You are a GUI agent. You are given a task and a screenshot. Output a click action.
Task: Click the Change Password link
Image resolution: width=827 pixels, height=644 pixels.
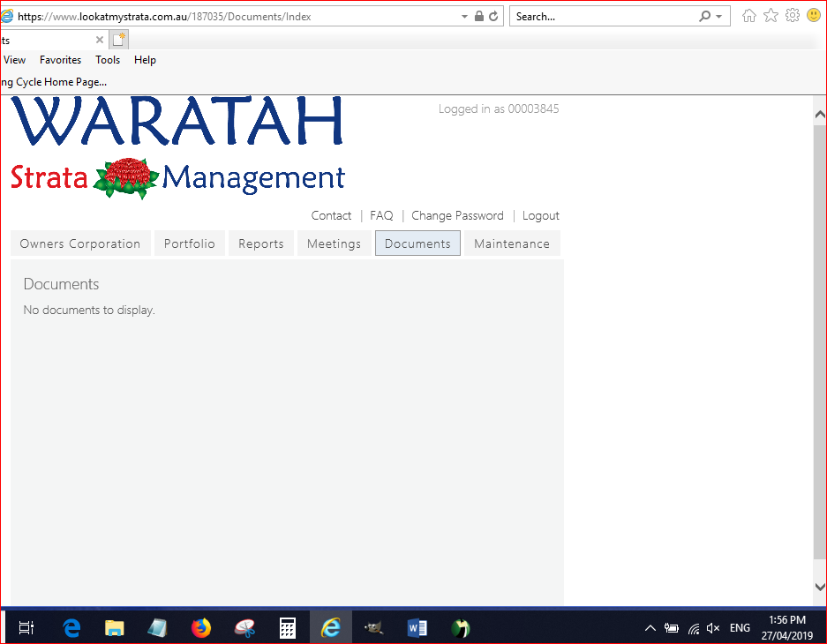(457, 215)
